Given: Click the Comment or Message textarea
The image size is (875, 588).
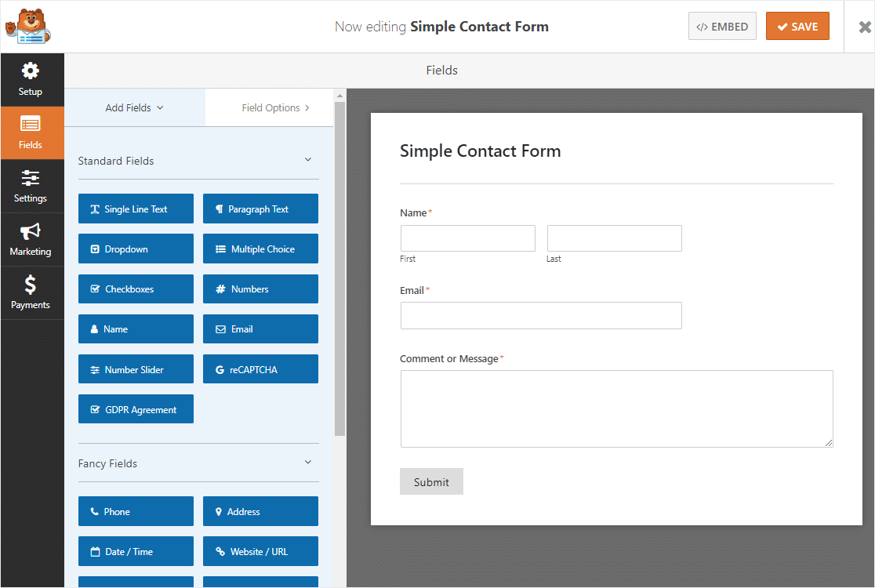Looking at the screenshot, I should [616, 409].
